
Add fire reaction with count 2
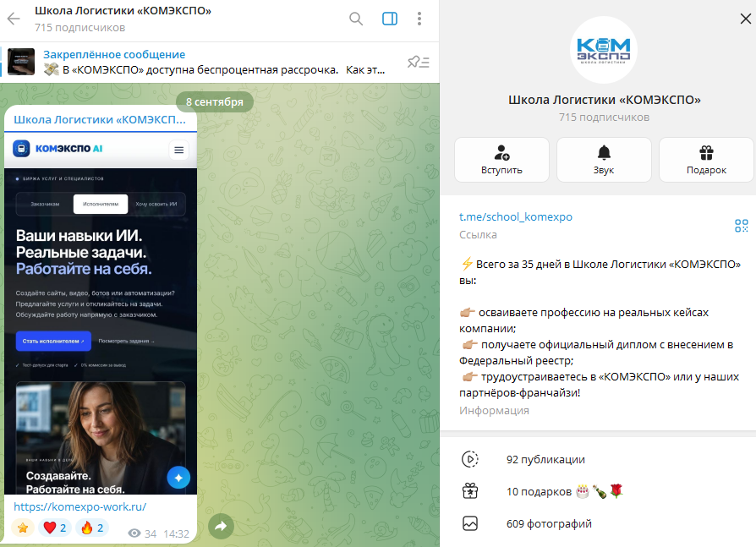coord(92,528)
